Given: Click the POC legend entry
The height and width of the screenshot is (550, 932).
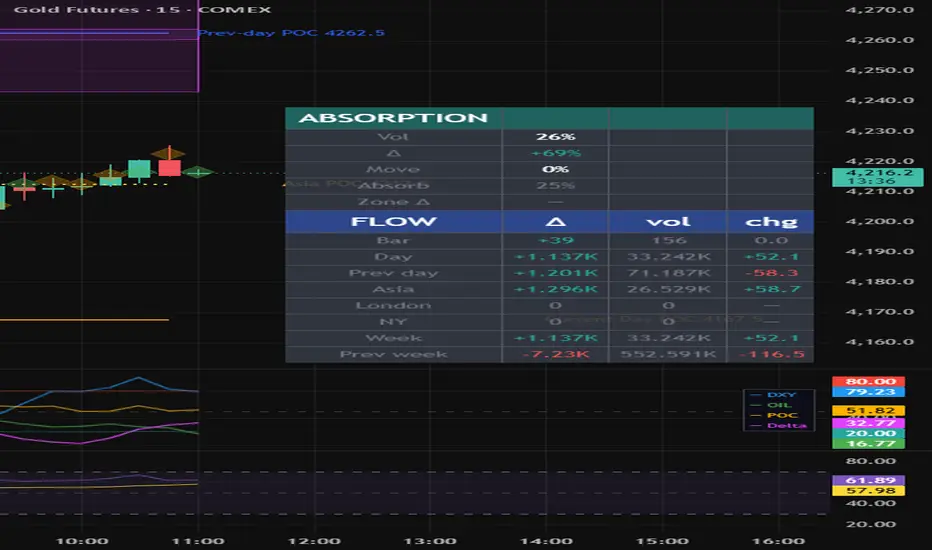Looking at the screenshot, I should tap(773, 415).
